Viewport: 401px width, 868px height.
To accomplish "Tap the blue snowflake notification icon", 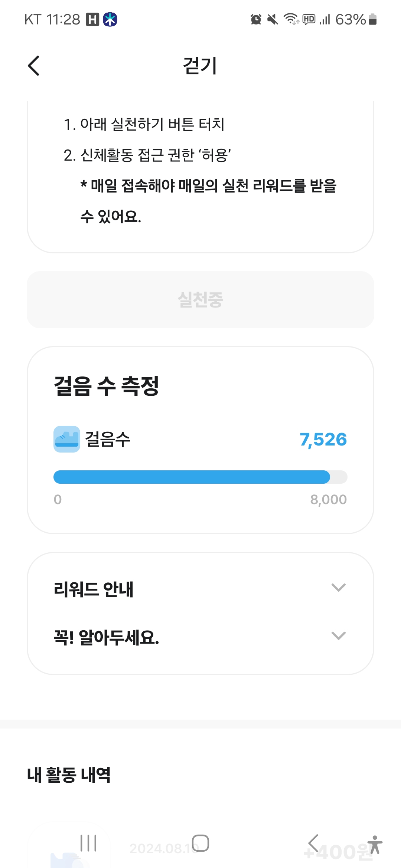I will (x=110, y=19).
